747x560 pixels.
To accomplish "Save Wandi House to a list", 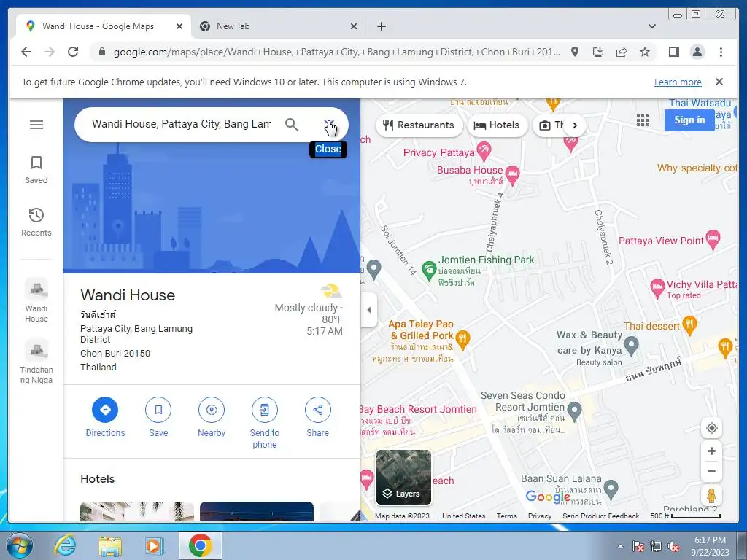I will click(x=158, y=418).
